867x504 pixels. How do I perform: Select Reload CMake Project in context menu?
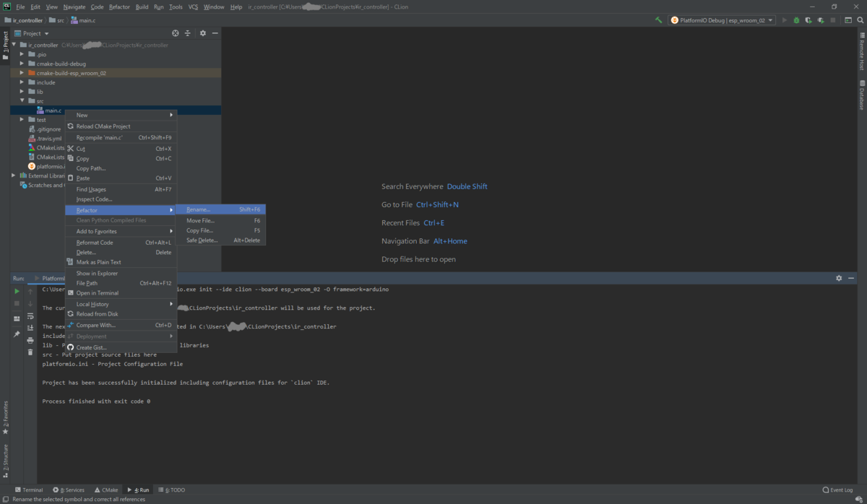click(x=121, y=126)
